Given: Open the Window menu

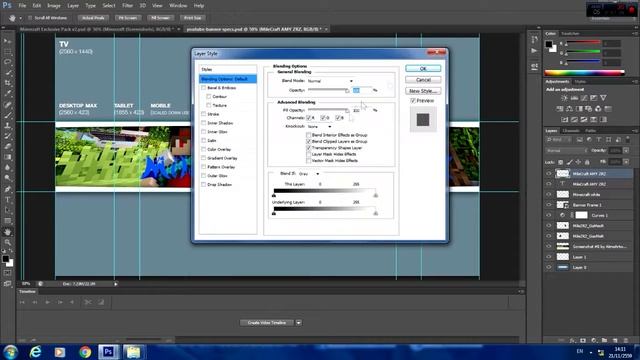Looking at the screenshot, I should (178, 6).
